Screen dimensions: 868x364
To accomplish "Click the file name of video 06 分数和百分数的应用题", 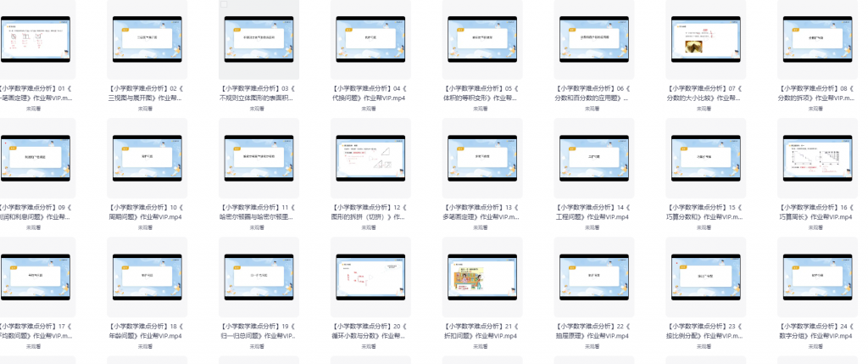I will pyautogui.click(x=593, y=92).
